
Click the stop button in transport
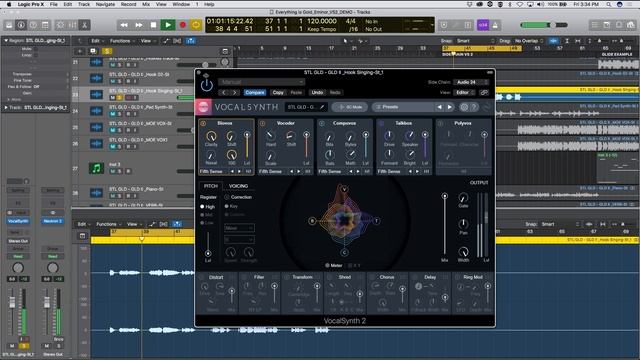(x=153, y=25)
